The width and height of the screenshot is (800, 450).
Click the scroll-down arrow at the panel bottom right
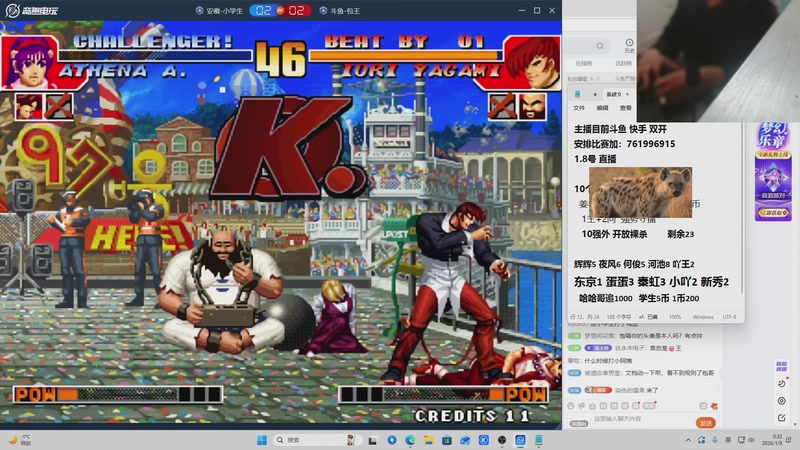[x=795, y=424]
